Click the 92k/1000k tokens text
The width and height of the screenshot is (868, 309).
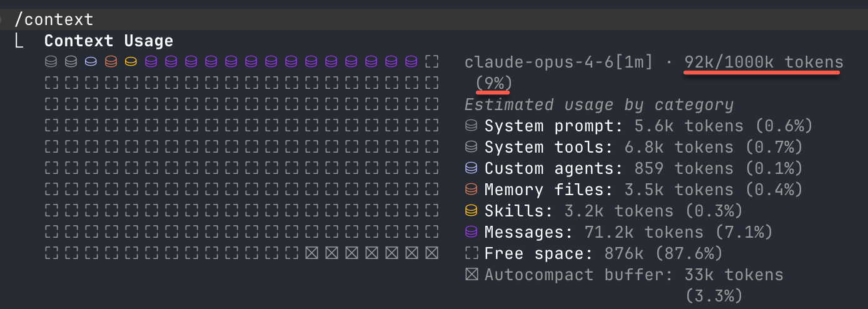pyautogui.click(x=764, y=62)
